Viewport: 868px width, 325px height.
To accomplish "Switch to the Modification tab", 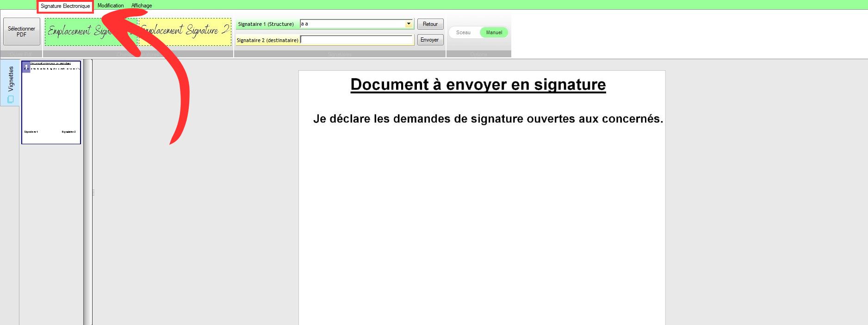I will click(111, 6).
